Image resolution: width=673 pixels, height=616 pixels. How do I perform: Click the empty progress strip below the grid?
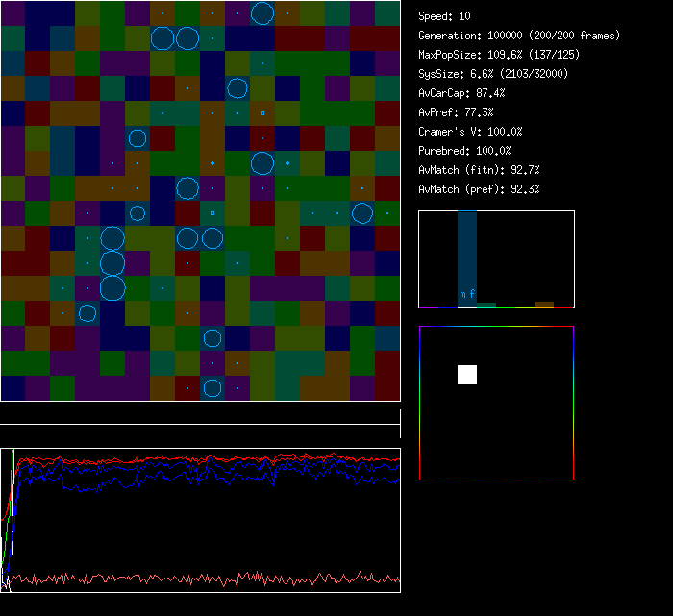tap(200, 414)
